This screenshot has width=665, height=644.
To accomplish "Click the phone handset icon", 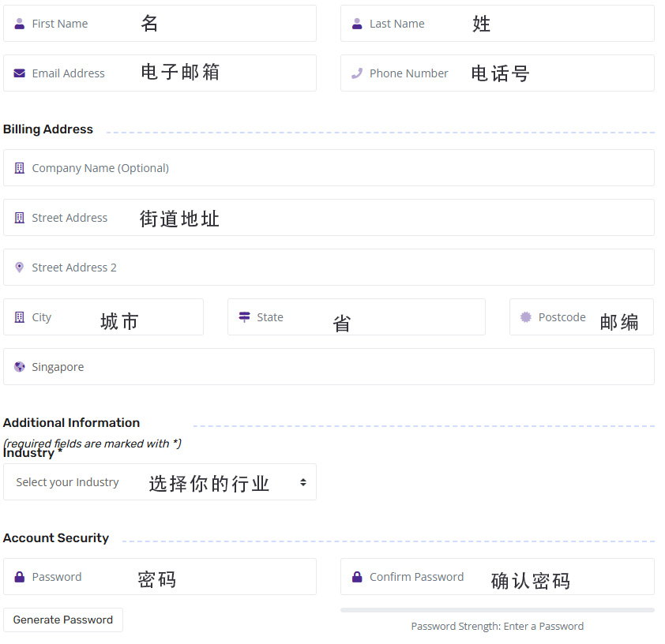I will [357, 73].
